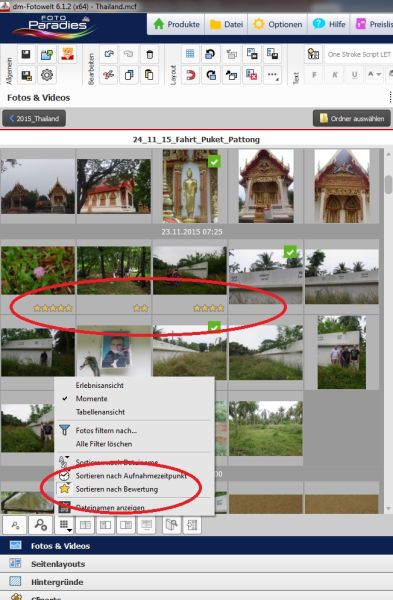
Task: Open the Datei menu
Action: 226,24
